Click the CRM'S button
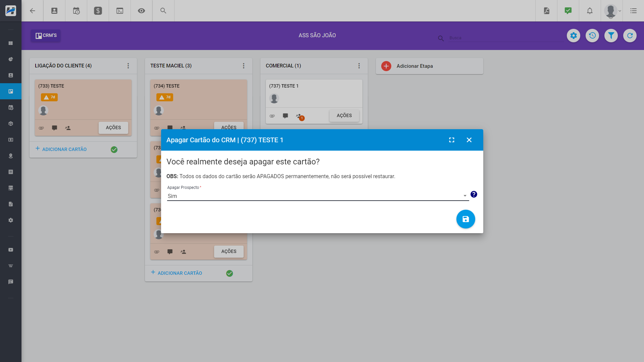644x362 pixels. (46, 36)
